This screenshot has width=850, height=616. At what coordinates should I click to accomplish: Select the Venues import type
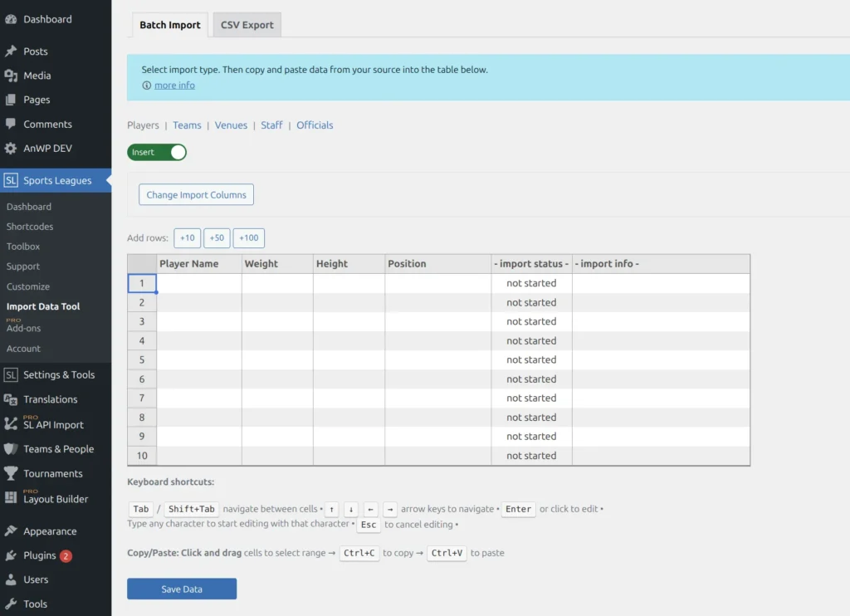click(x=231, y=125)
